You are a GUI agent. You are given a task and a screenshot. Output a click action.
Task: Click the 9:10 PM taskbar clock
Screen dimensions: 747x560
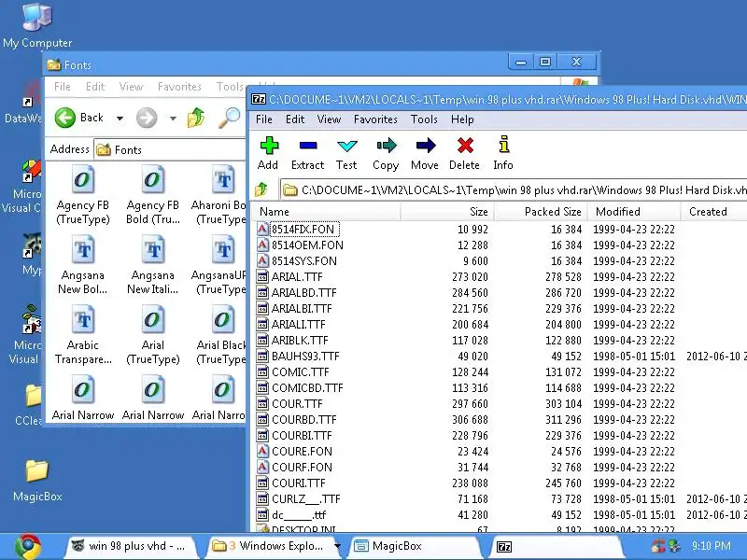tap(711, 546)
